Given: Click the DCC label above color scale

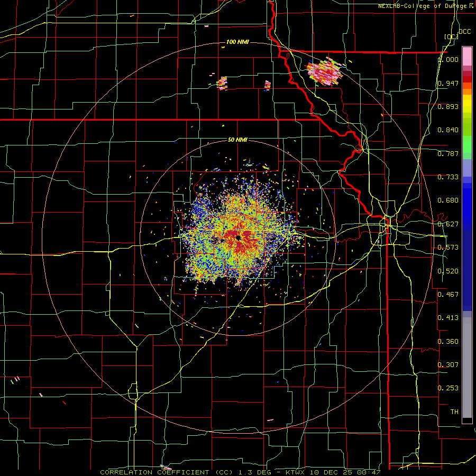Looking at the screenshot, I should tap(464, 32).
